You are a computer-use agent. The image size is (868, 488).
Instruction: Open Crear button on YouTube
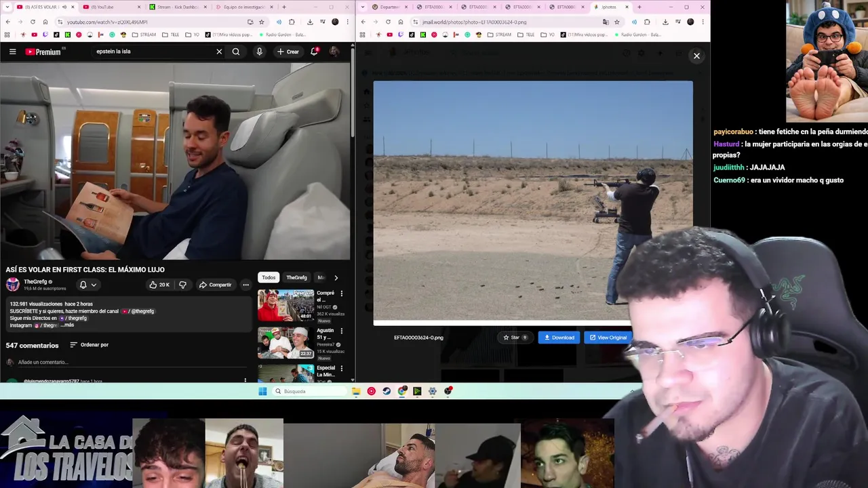coord(288,52)
